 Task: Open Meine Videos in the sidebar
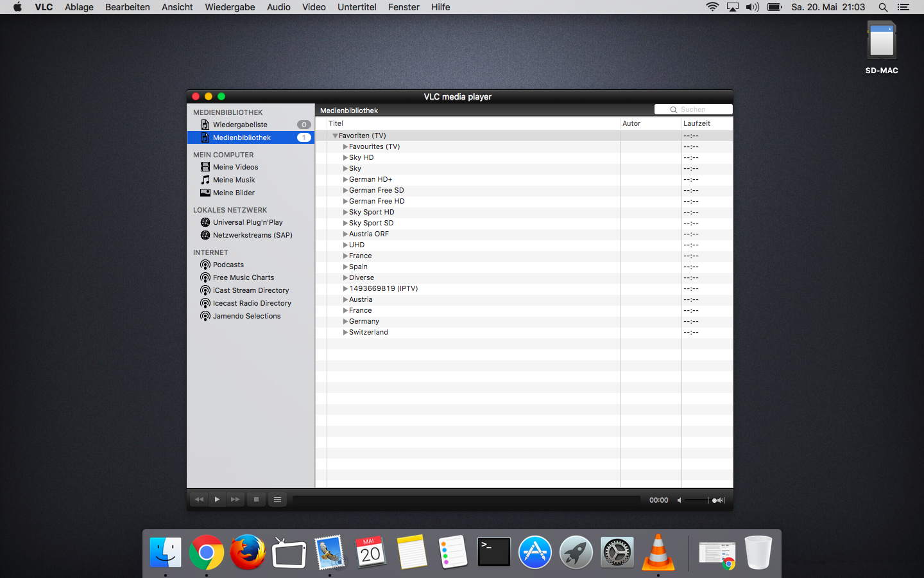(x=235, y=167)
